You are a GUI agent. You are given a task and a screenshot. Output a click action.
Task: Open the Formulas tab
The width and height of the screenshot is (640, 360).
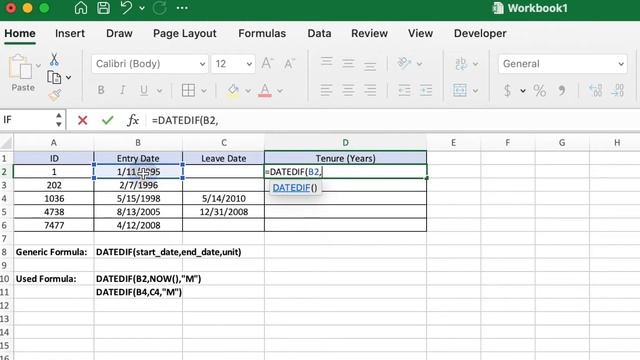tap(262, 33)
